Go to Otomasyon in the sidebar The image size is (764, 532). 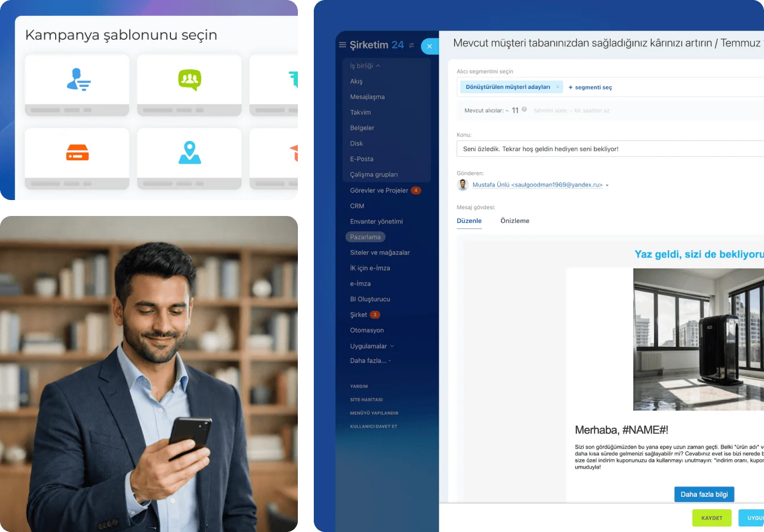(367, 330)
